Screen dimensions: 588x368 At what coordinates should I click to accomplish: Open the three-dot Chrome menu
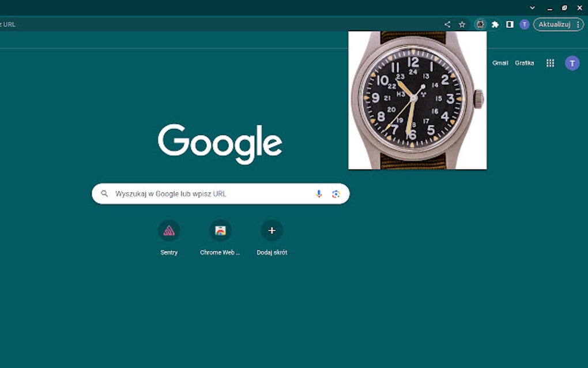pos(578,24)
